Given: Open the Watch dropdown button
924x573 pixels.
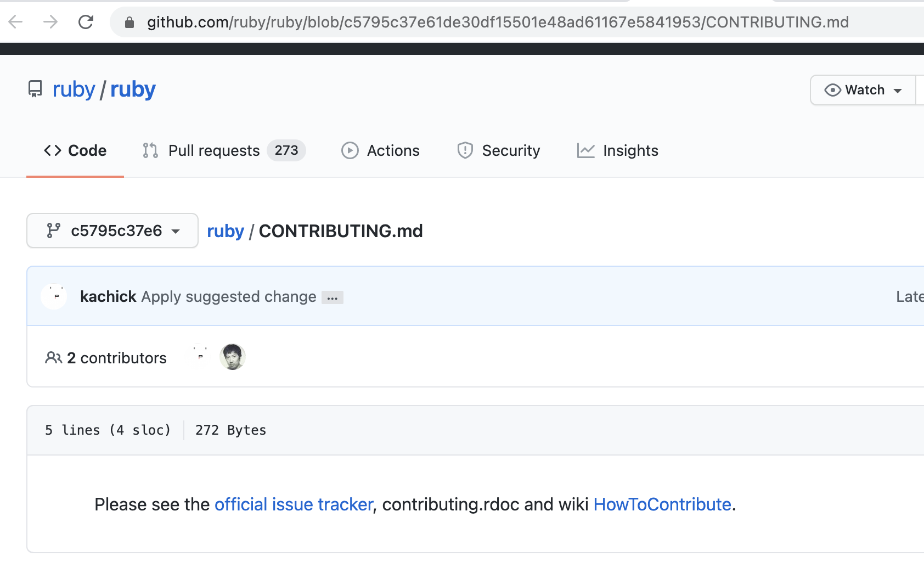Looking at the screenshot, I should click(863, 90).
